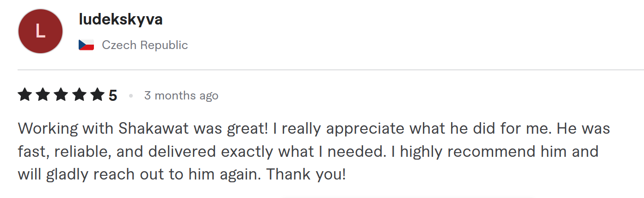Click the red "L" avatar circle
Screen dimensions: 644x198
tap(40, 31)
